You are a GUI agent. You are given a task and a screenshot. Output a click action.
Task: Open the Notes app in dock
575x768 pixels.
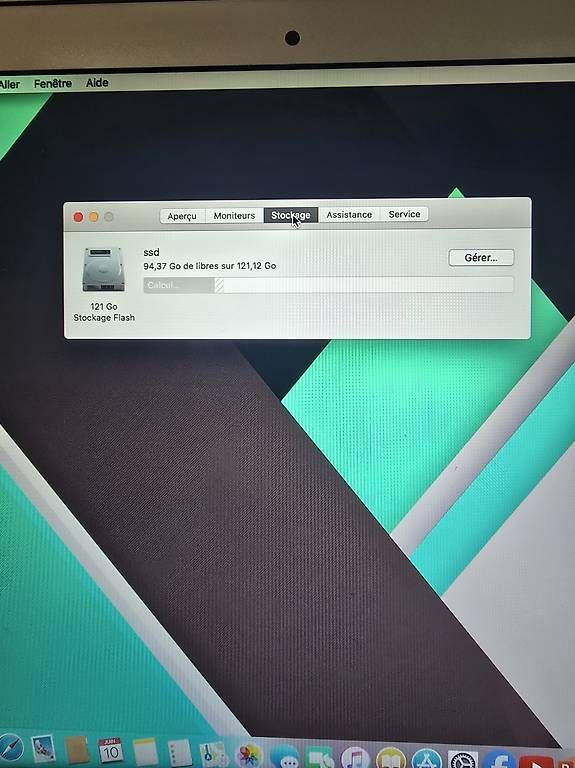[x=145, y=752]
